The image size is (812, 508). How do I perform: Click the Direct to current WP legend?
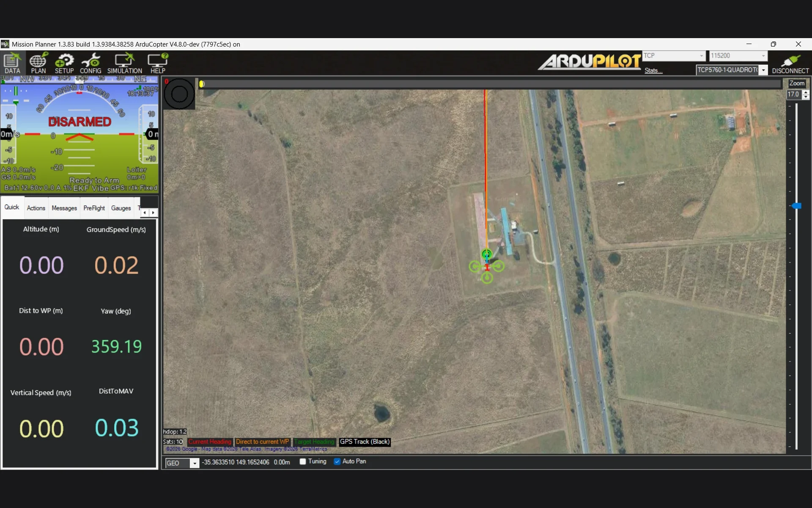coord(262,442)
